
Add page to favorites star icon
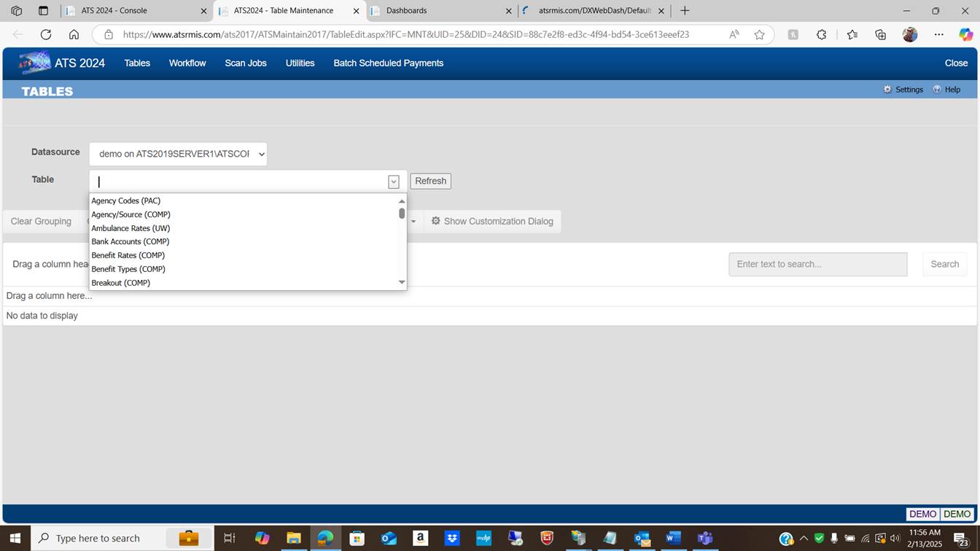coord(759,34)
